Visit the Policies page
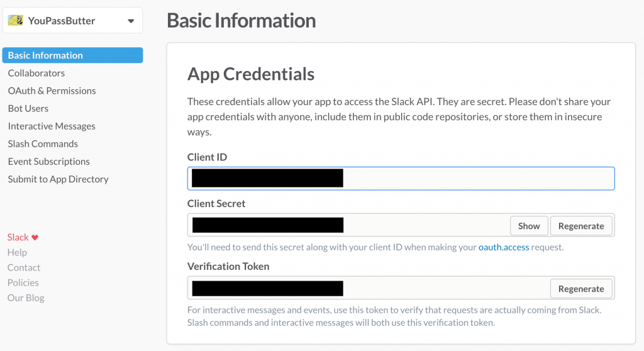 pos(23,283)
